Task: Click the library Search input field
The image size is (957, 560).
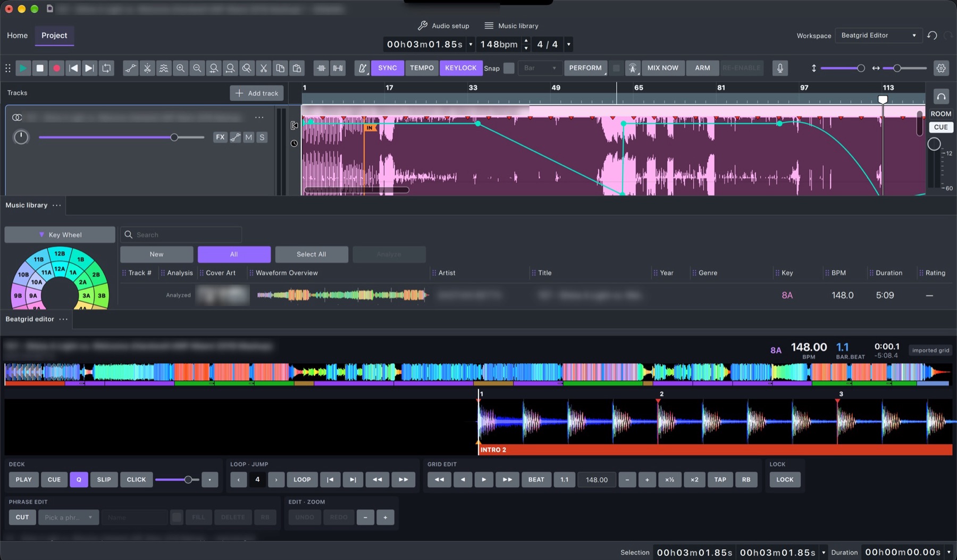Action: click(x=181, y=235)
